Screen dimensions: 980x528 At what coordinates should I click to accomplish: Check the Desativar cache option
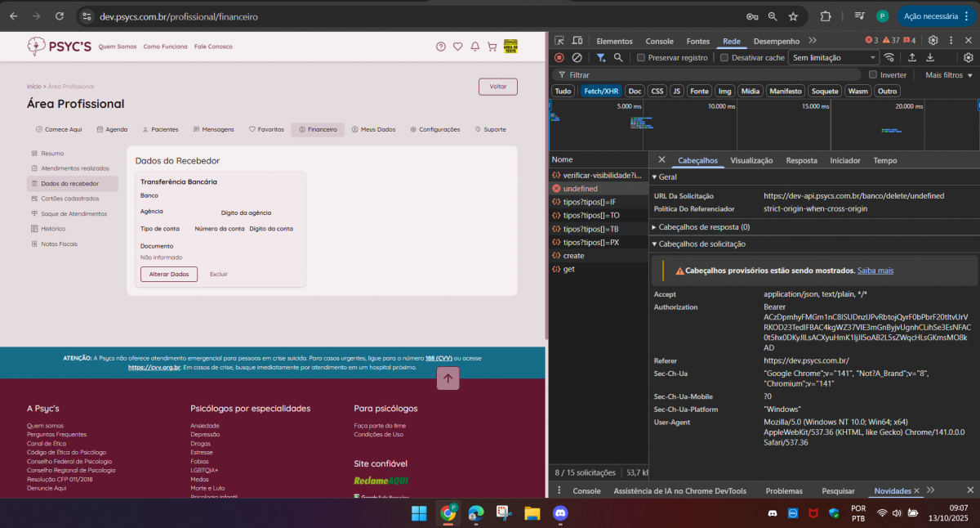coord(724,58)
